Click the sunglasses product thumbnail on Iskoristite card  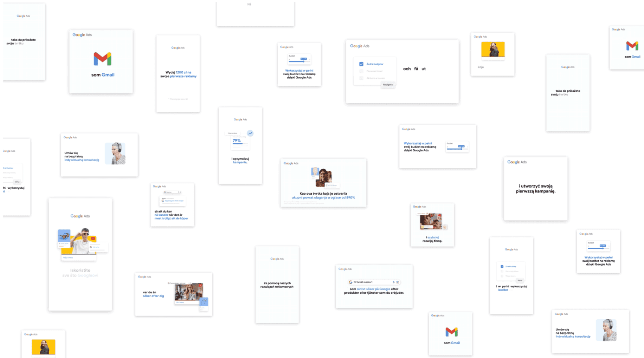[64, 236]
